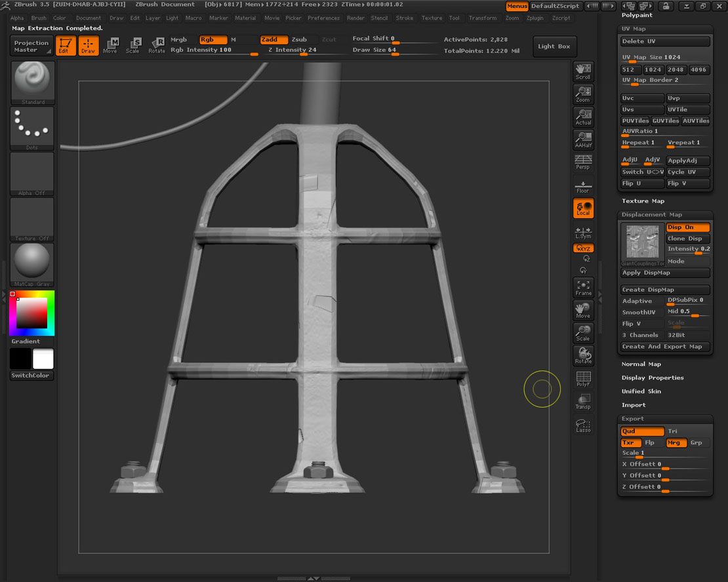This screenshot has height=582, width=728.
Task: Disable the Local transform toggle
Action: click(583, 208)
